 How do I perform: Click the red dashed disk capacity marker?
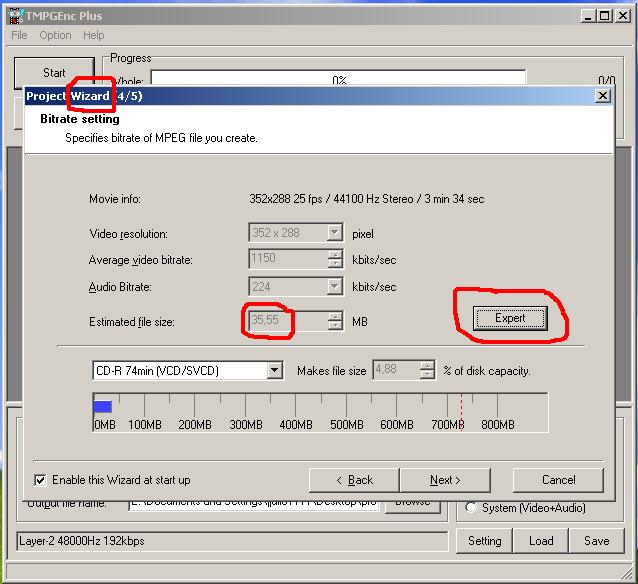pos(461,412)
